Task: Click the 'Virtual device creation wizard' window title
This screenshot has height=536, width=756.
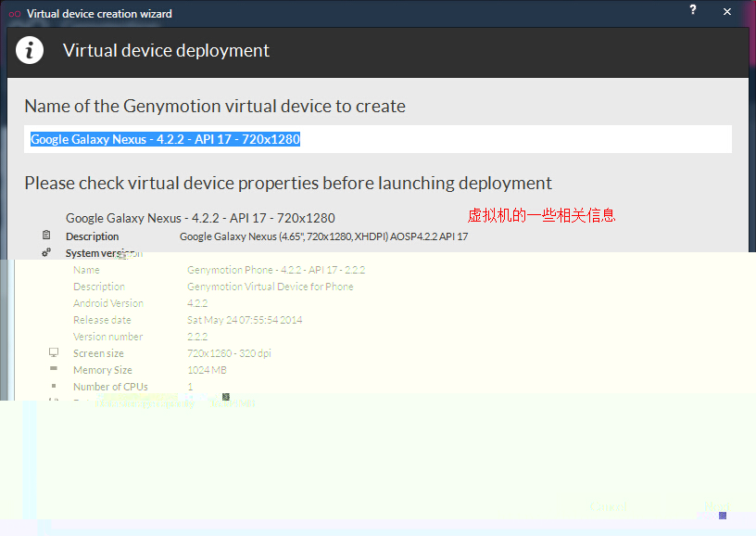Action: pyautogui.click(x=99, y=14)
